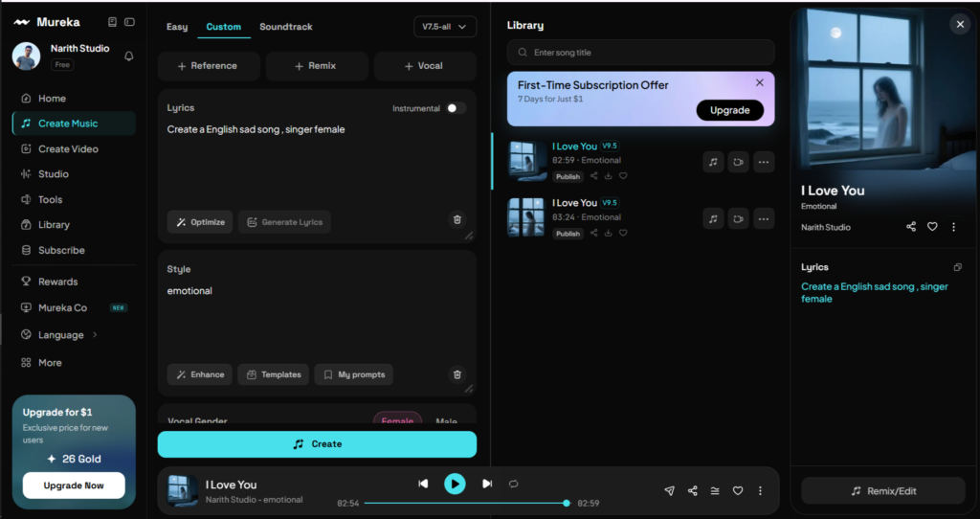Expand the Language submenu
The image size is (980, 519).
60,335
